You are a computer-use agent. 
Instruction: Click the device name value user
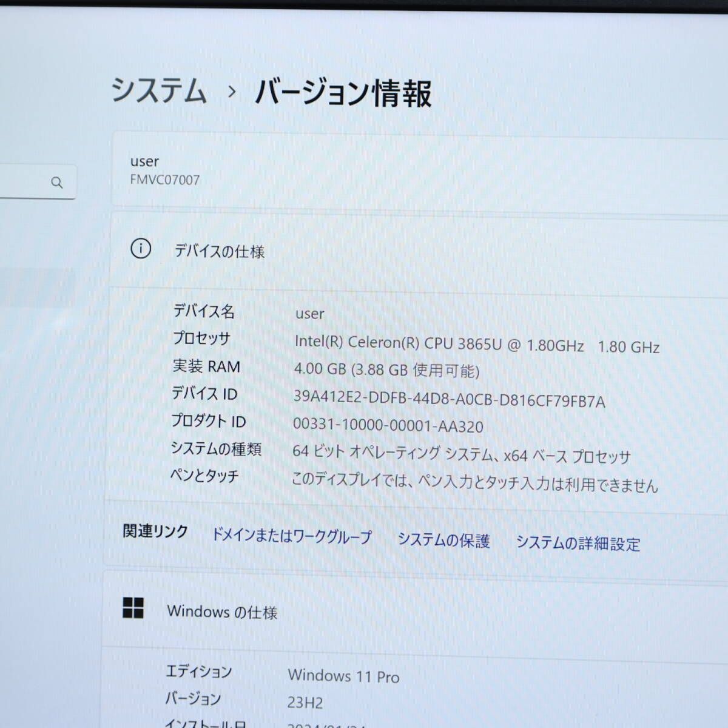pyautogui.click(x=310, y=314)
